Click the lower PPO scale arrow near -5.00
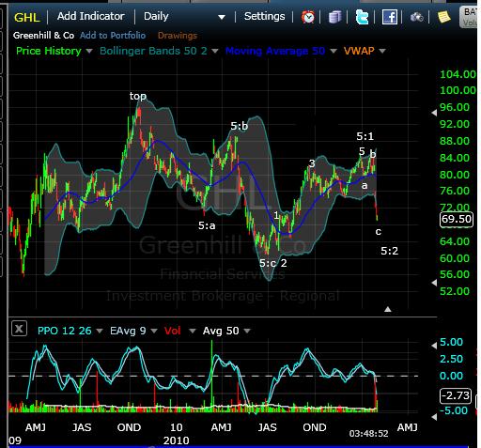Viewport: 481px width, 448px height. pyautogui.click(x=434, y=417)
